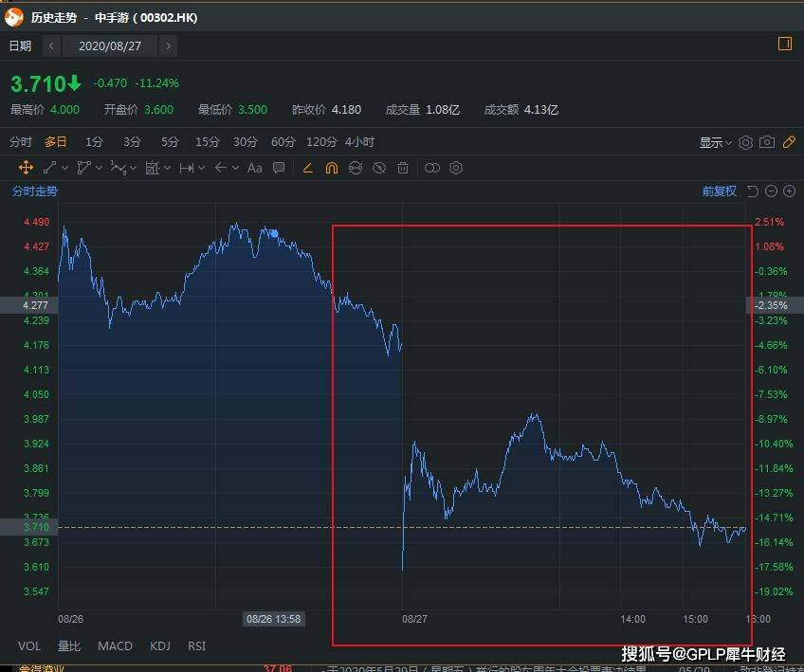Expand the 显示 display dropdown
This screenshot has width=804, height=672.
tap(716, 142)
